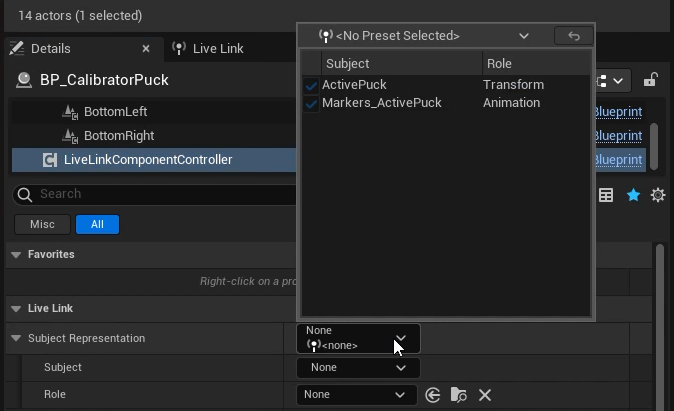Open the Blueprint link for LiveLinkComponentController

click(x=618, y=160)
